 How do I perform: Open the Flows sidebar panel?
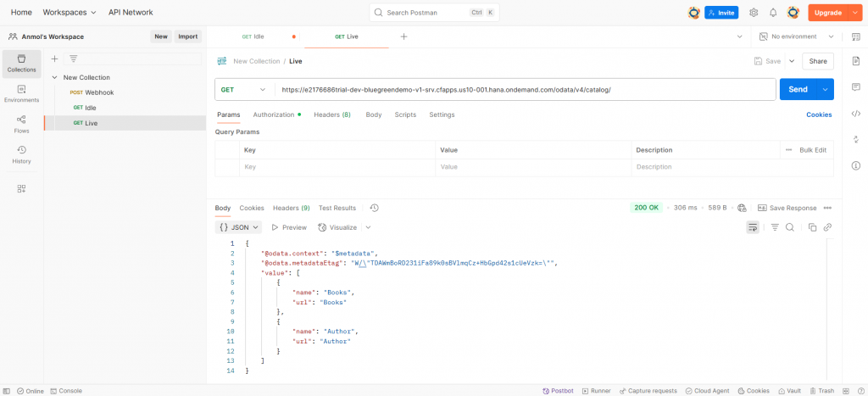21,125
